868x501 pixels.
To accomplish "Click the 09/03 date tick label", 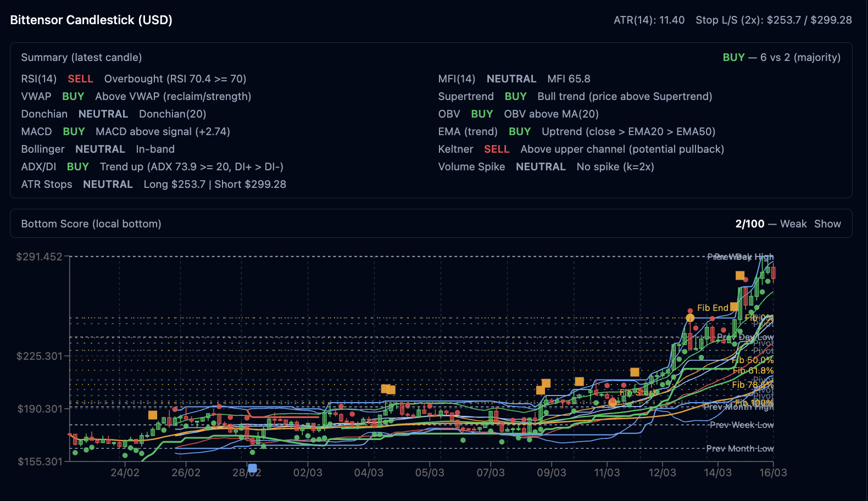I will point(551,472).
